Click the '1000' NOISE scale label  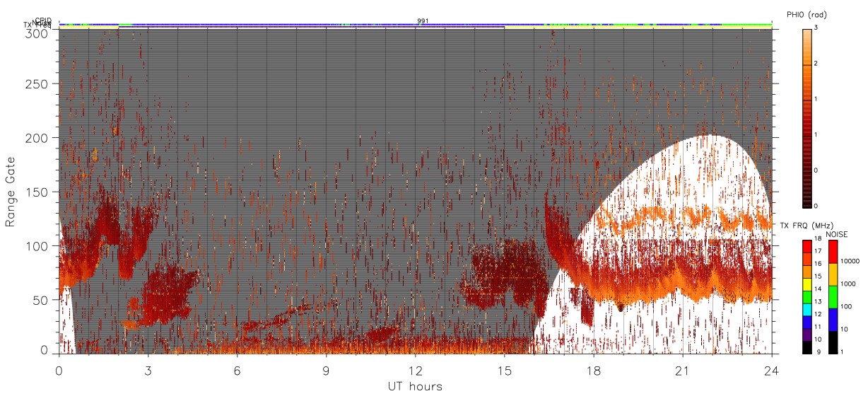point(850,284)
